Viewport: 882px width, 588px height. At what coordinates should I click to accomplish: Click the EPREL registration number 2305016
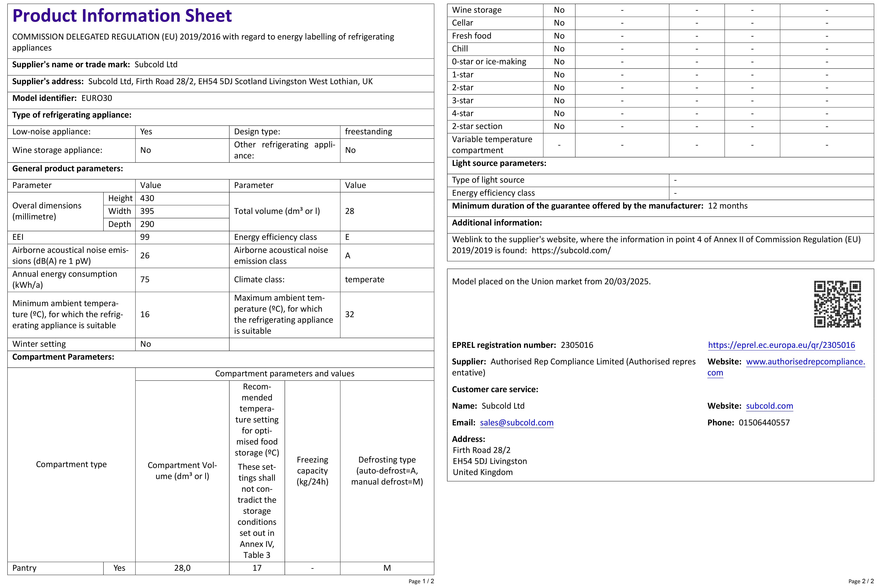(x=577, y=345)
